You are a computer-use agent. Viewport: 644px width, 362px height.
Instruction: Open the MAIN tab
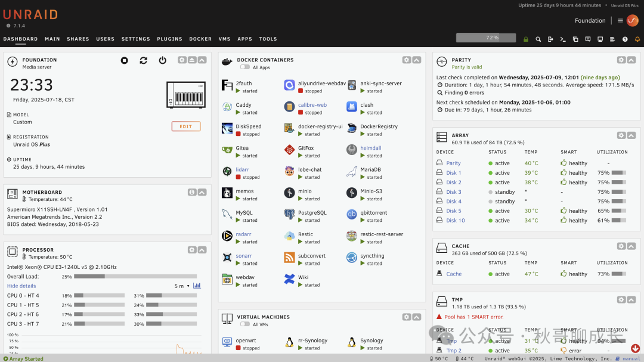click(x=52, y=39)
